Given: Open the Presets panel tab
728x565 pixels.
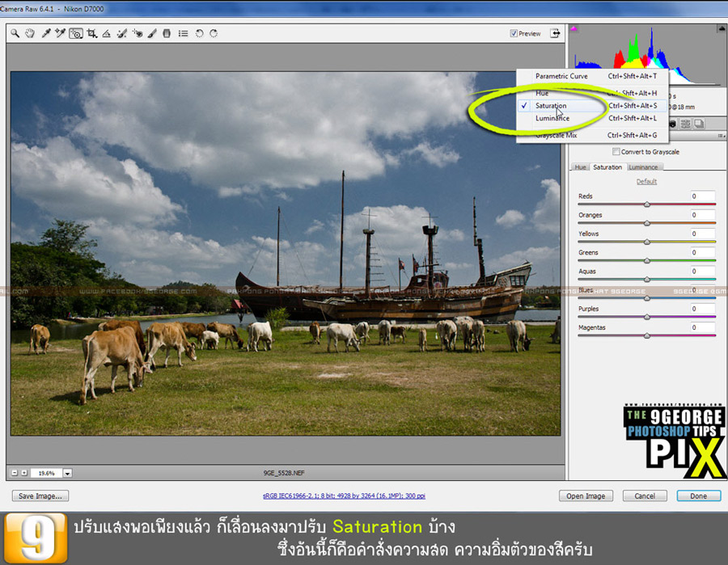Looking at the screenshot, I should 685,124.
